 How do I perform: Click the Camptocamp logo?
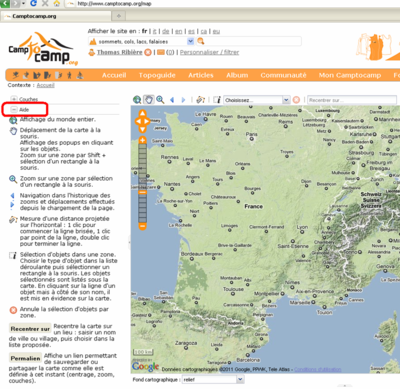coord(42,49)
